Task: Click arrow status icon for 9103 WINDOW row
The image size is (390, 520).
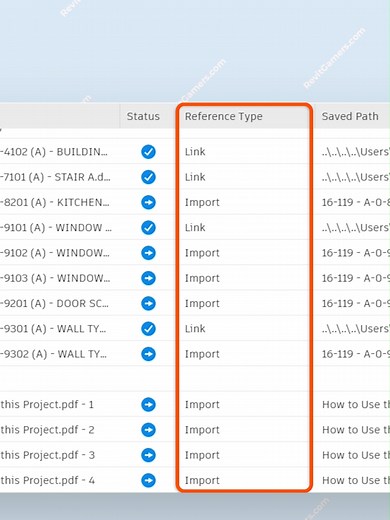Action: coord(148,278)
